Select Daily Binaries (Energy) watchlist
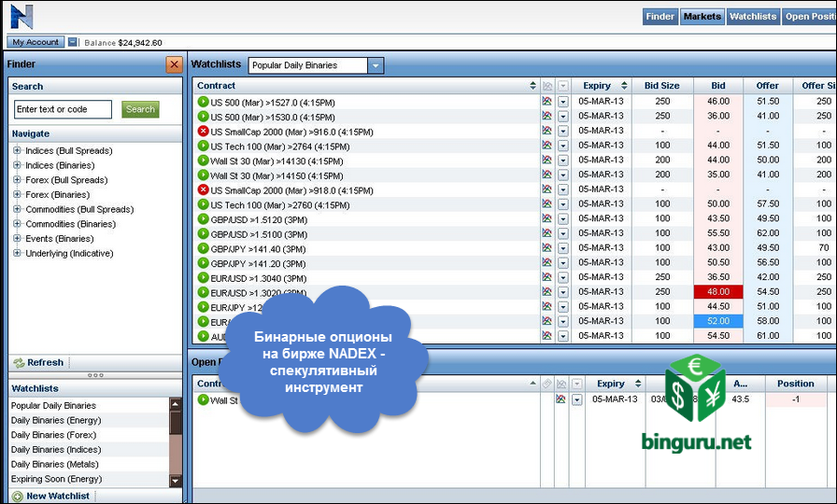 click(x=56, y=420)
